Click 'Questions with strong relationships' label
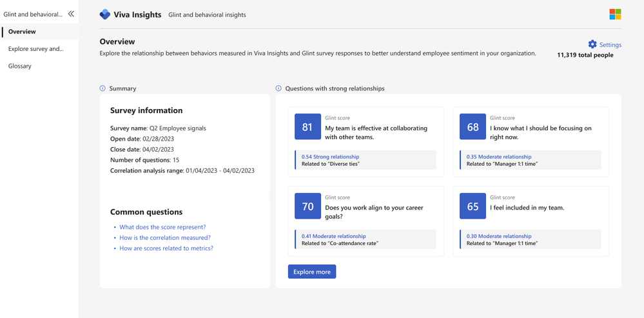The height and width of the screenshot is (318, 644). (x=335, y=88)
